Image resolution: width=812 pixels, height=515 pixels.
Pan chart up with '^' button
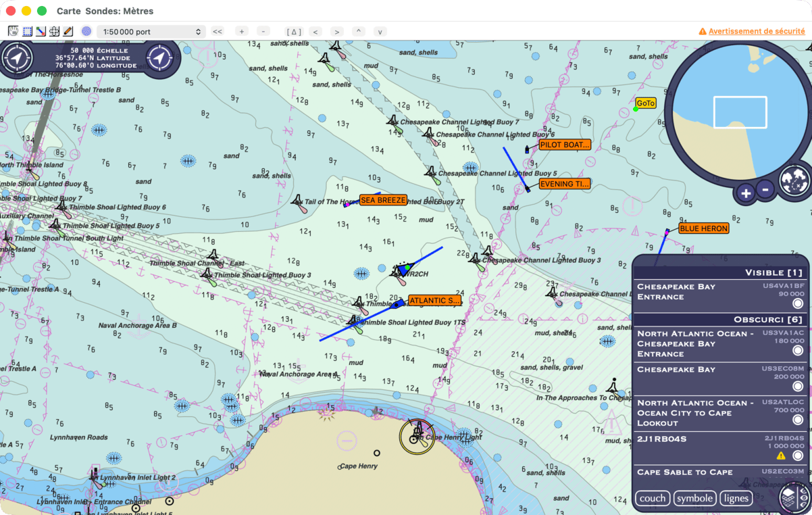pyautogui.click(x=359, y=31)
